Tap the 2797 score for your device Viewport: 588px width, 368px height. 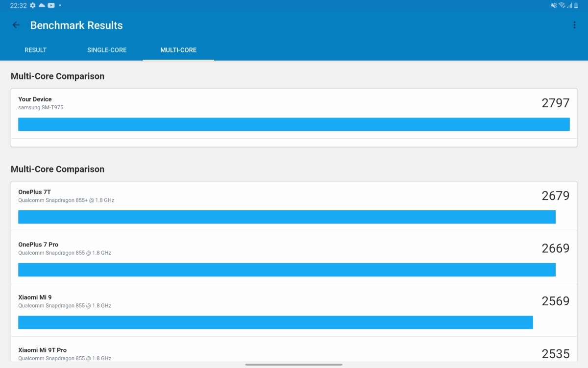[555, 103]
